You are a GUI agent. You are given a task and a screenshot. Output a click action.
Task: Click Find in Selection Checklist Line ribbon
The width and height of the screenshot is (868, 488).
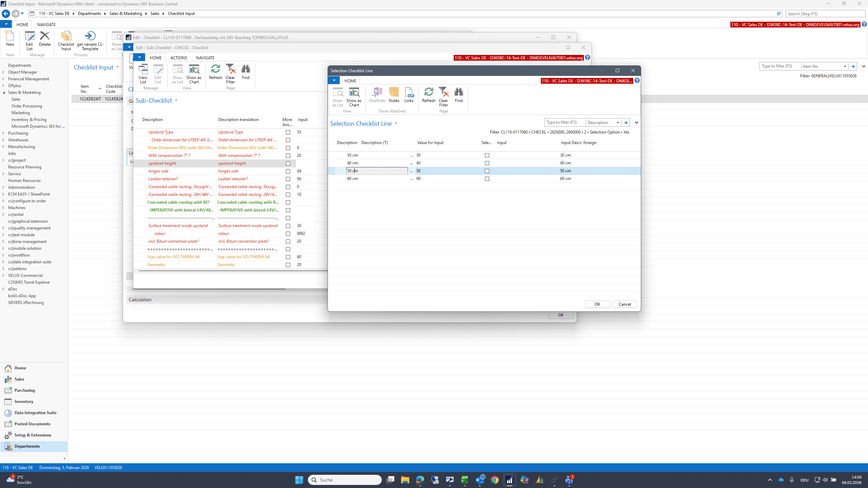click(x=459, y=95)
